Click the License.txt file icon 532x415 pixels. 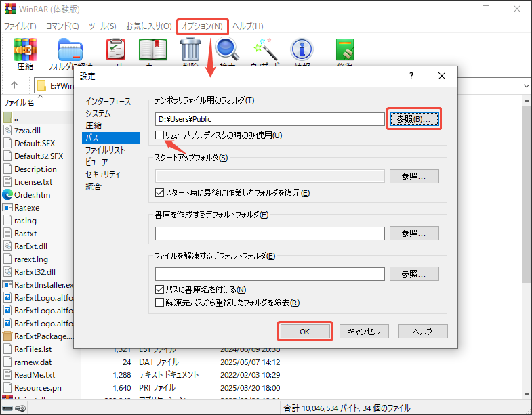(7, 181)
